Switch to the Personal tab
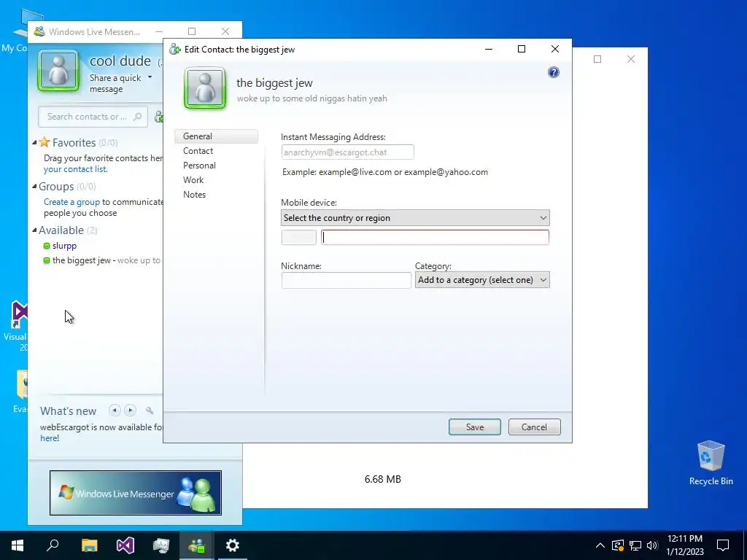 199,166
